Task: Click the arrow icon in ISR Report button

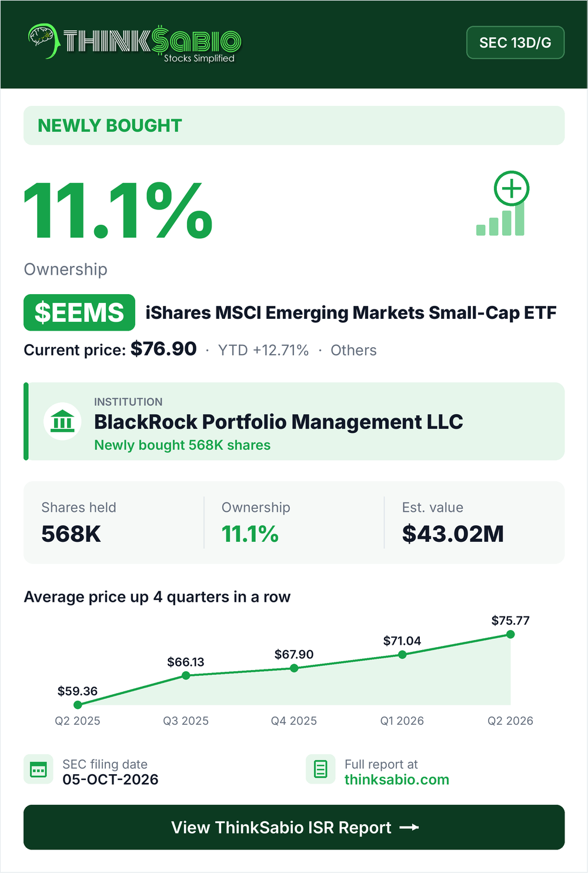Action: (x=409, y=827)
